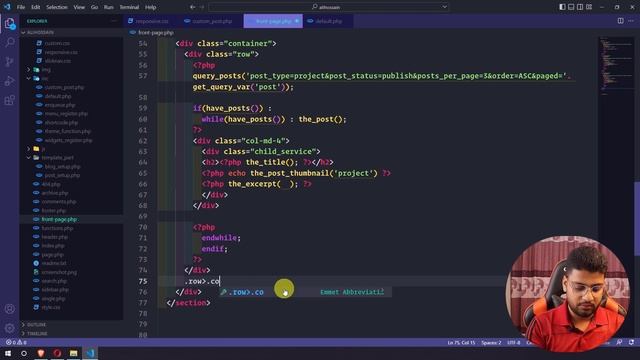Screen dimensions: 640x360
Task: Go forward with the navigation arrow
Action: pos(202,7)
